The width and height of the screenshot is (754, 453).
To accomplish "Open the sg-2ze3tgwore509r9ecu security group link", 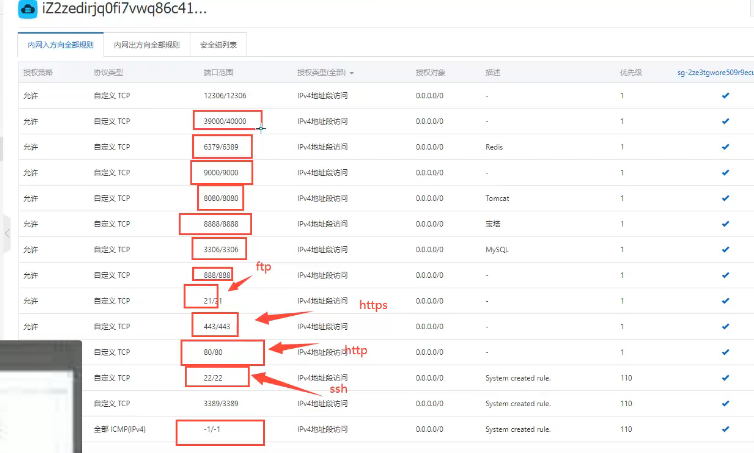I will (715, 73).
